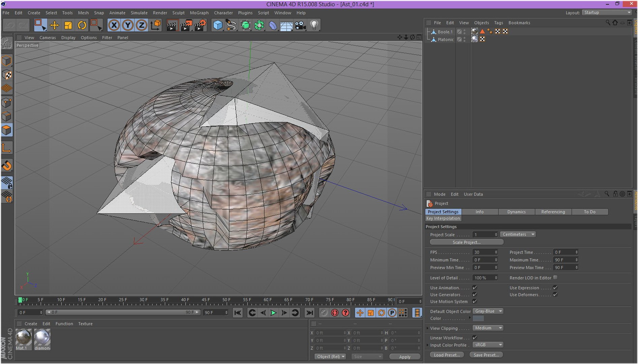Go to the start of the animation
Image resolution: width=638 pixels, height=364 pixels.
[x=238, y=313]
